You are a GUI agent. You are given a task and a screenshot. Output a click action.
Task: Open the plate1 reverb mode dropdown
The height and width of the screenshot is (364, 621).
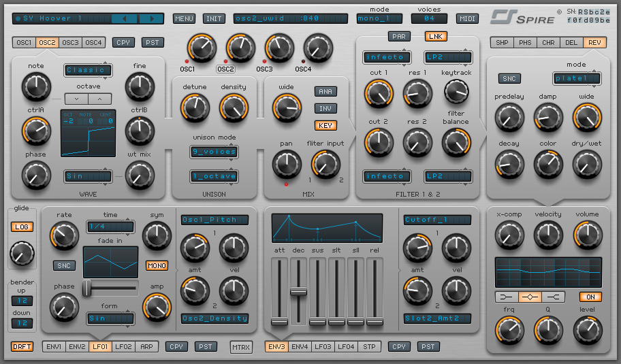576,78
